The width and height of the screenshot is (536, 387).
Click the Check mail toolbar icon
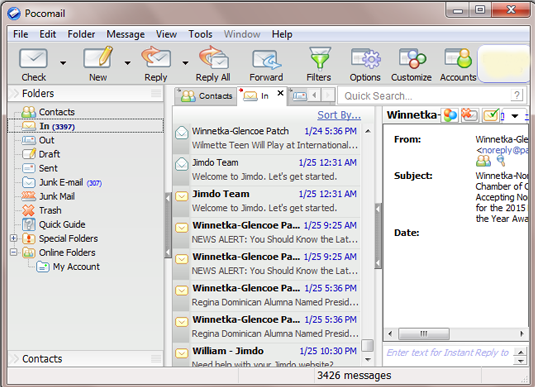pyautogui.click(x=34, y=58)
